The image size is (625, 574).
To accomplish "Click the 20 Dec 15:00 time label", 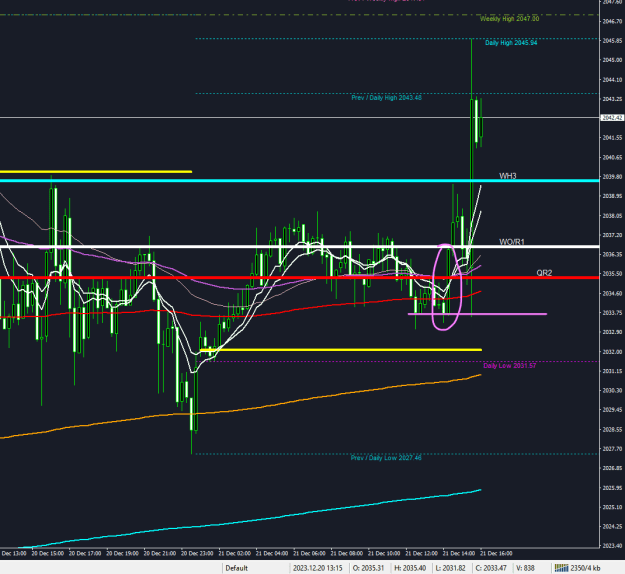I will click(x=47, y=554).
